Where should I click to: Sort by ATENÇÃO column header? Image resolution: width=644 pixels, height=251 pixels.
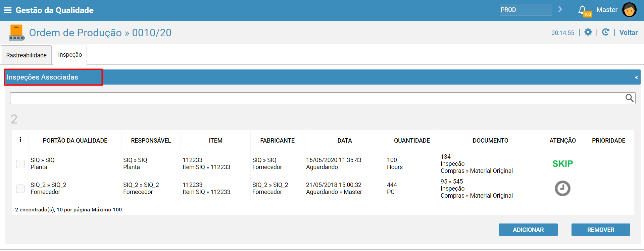562,141
